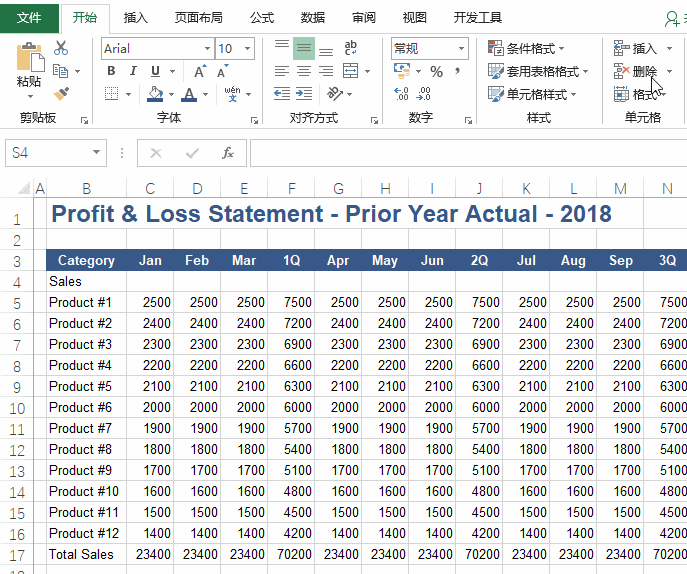Click the Select All corner triangle
687x574 pixels.
pyautogui.click(x=24, y=188)
